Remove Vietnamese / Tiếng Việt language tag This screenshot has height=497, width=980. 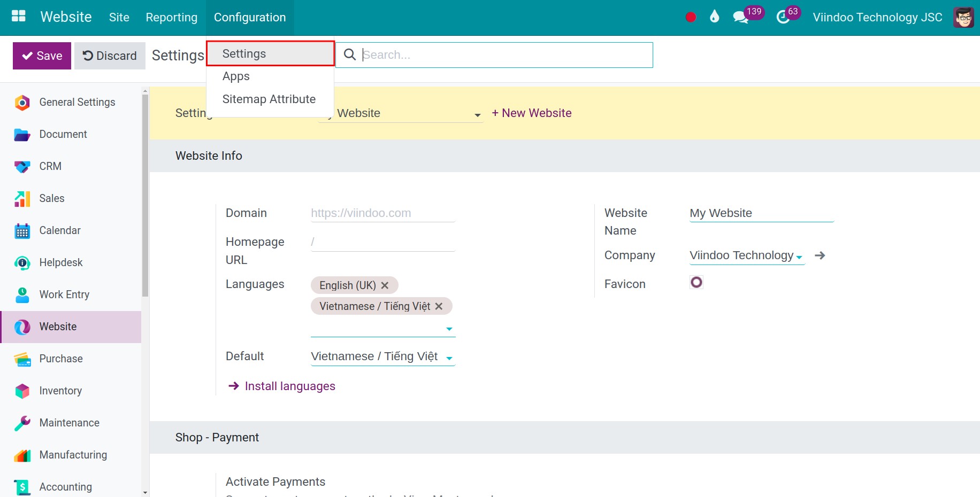click(x=439, y=306)
